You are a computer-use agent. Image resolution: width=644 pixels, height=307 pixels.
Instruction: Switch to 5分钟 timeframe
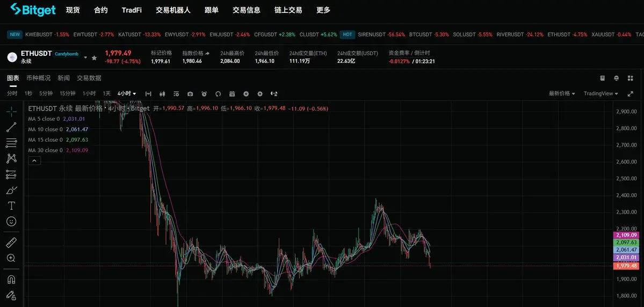click(46, 93)
